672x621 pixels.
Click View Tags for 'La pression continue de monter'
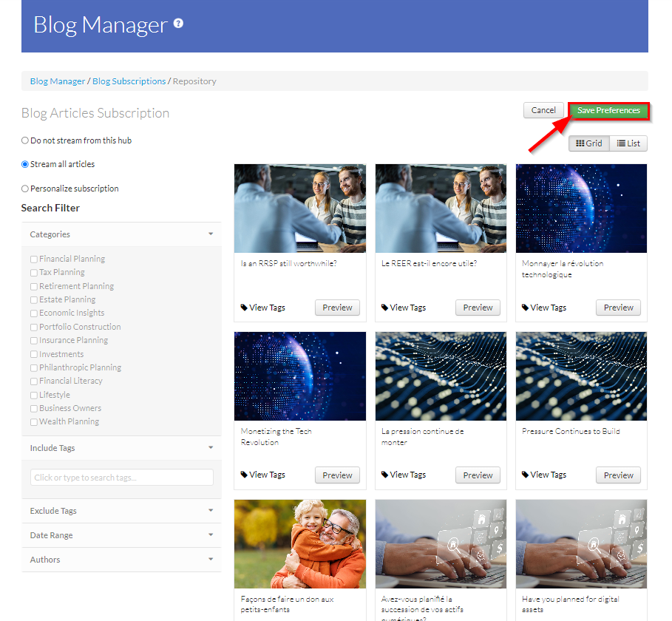(x=404, y=475)
